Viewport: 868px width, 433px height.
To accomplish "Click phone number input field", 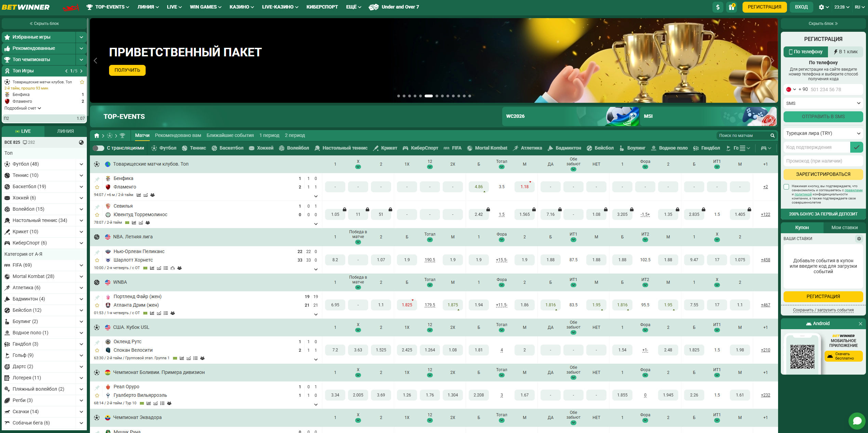I will 836,89.
